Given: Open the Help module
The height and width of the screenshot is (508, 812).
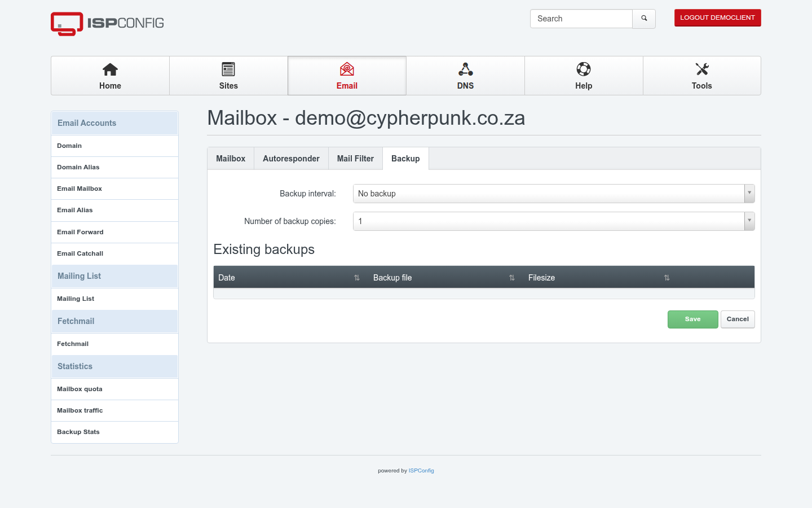Looking at the screenshot, I should click(x=584, y=76).
